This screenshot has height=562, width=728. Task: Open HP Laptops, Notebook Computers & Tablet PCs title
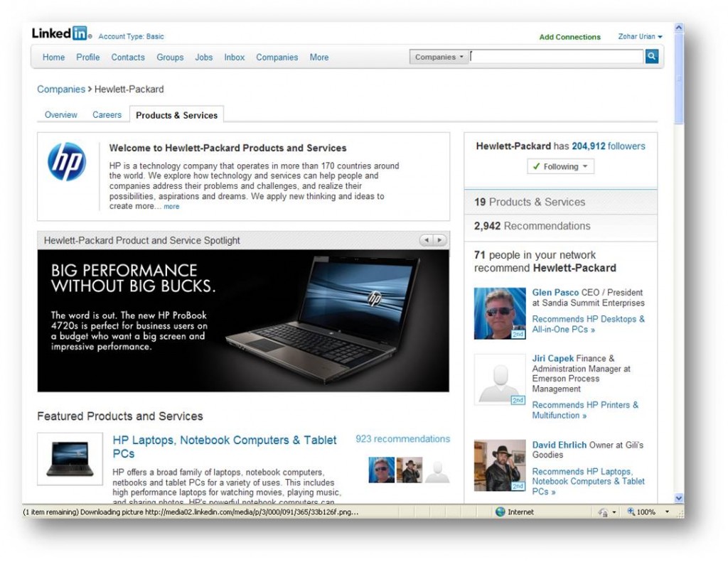coord(224,446)
